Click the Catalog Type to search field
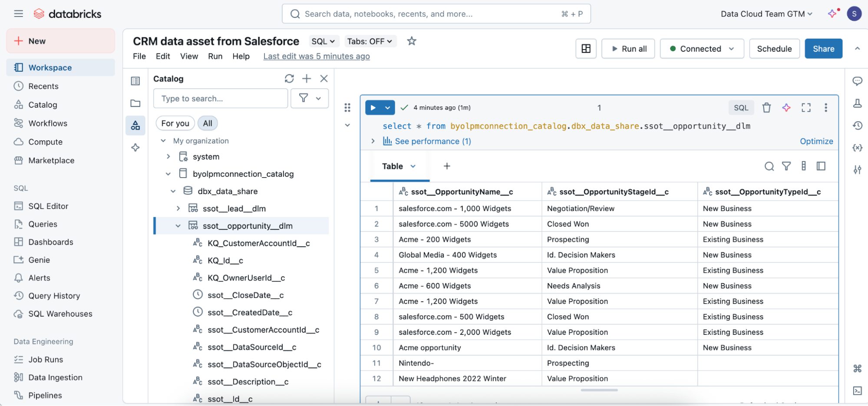868x406 pixels. (221, 99)
